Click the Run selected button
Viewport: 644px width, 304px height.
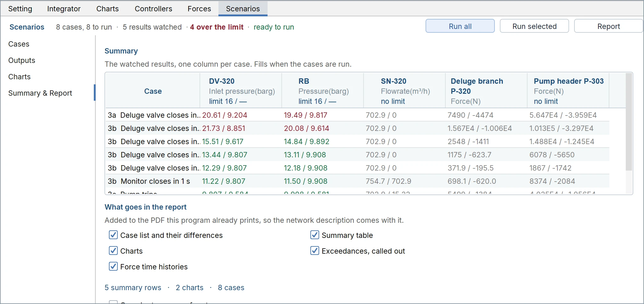pos(534,26)
